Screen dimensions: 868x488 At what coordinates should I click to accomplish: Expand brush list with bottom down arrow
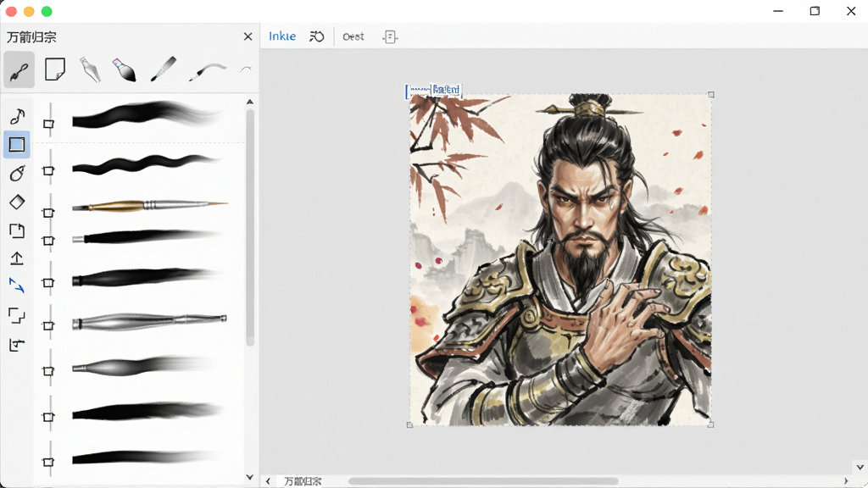pyautogui.click(x=250, y=477)
